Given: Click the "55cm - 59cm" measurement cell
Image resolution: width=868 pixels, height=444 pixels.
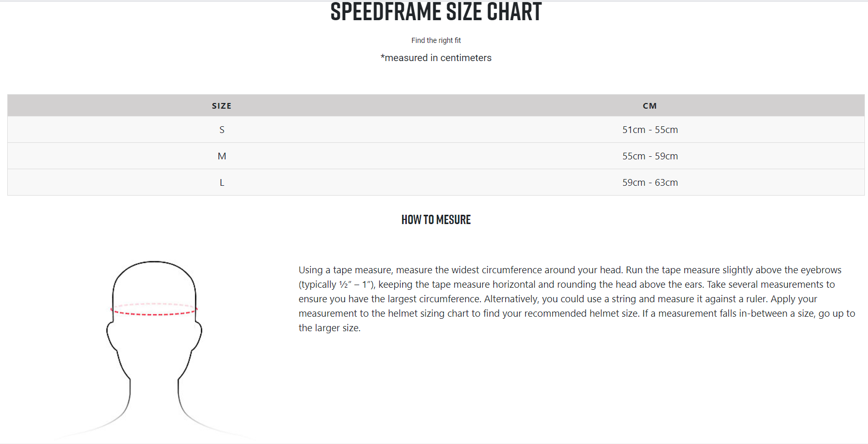Looking at the screenshot, I should (x=650, y=156).
